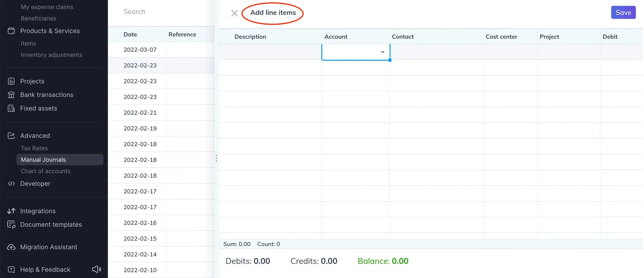Click the panel resize handle dots

point(216,158)
